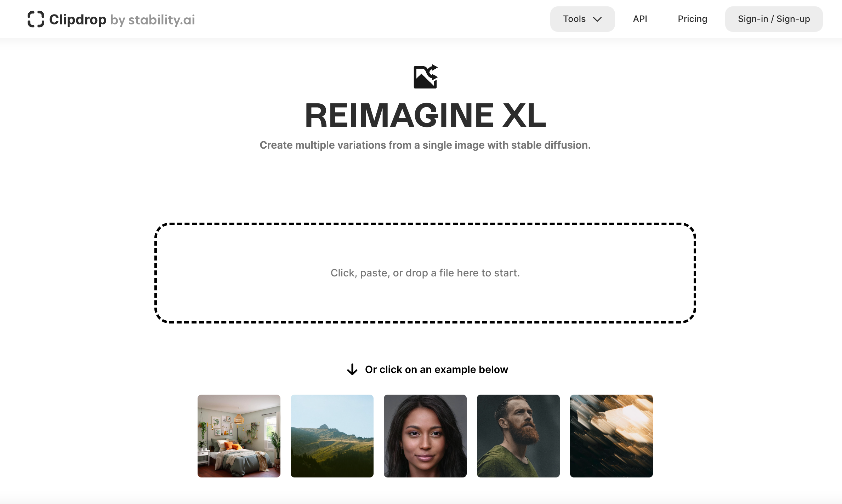The image size is (842, 504).
Task: Open the Pricing page
Action: 692,19
